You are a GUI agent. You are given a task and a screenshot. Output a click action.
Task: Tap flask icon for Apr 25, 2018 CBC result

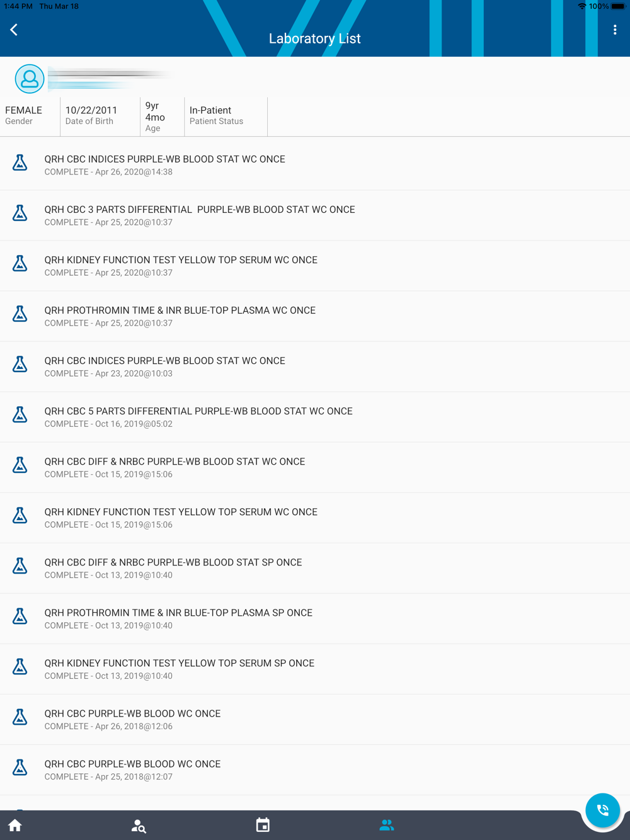pos(20,768)
